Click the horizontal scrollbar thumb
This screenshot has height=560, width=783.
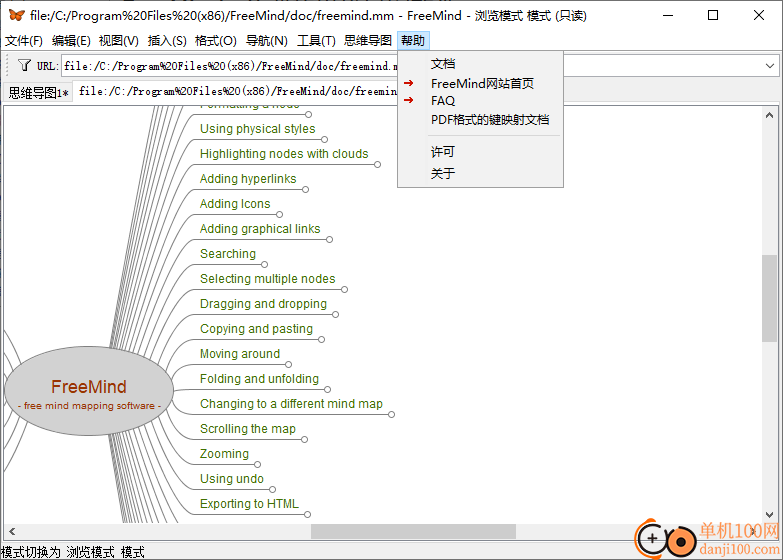click(x=413, y=532)
